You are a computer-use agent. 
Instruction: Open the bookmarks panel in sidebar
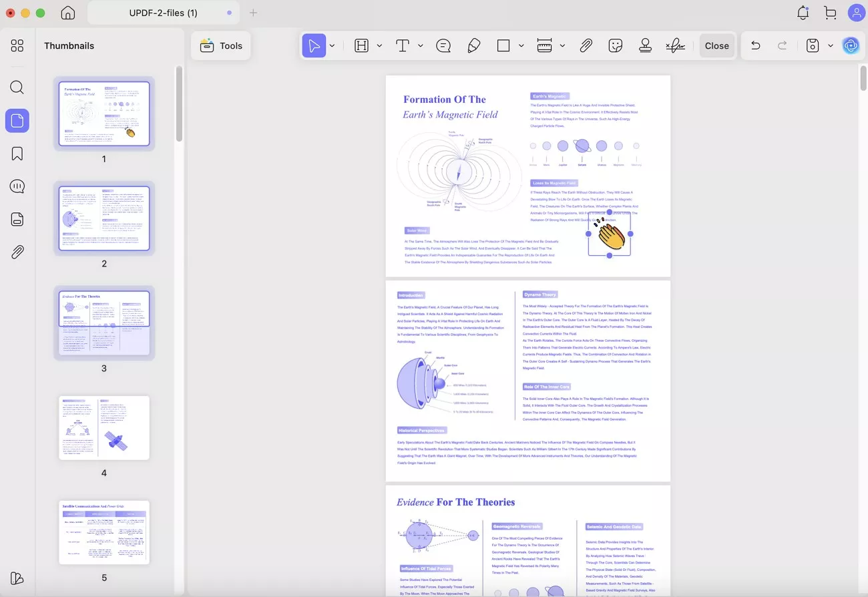click(x=17, y=154)
